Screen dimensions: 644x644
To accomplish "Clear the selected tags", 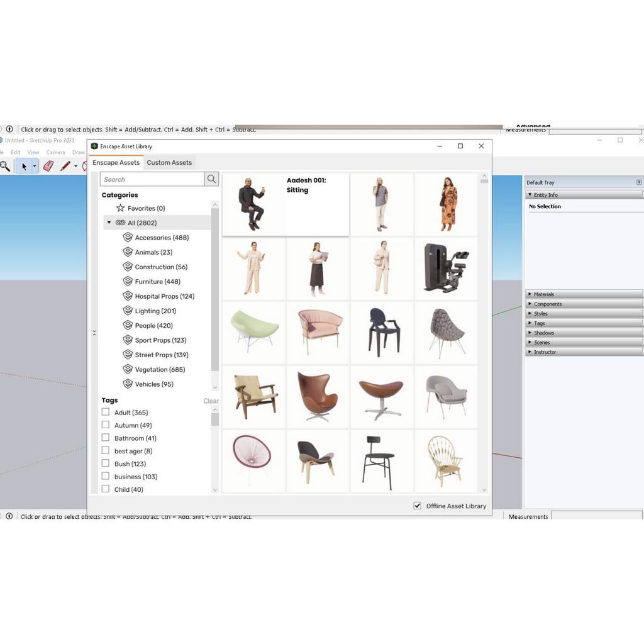I will tap(211, 401).
